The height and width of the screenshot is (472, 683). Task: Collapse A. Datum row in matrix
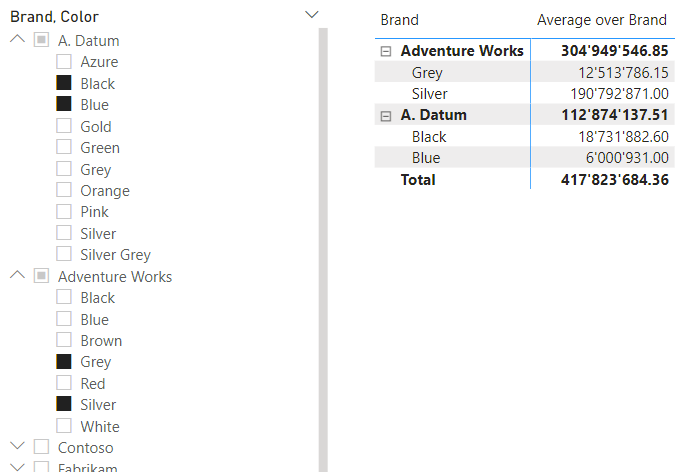[386, 116]
